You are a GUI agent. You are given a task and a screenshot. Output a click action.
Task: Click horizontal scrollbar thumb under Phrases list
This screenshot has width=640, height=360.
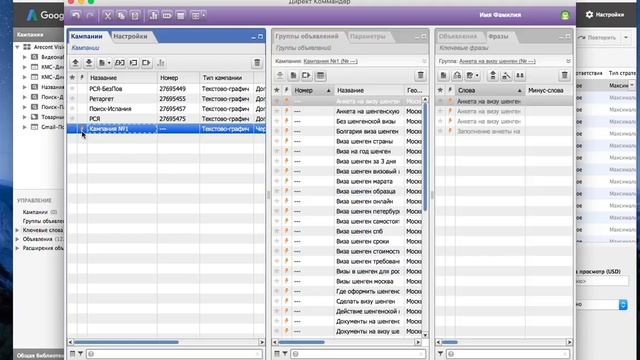pyautogui.click(x=449, y=342)
